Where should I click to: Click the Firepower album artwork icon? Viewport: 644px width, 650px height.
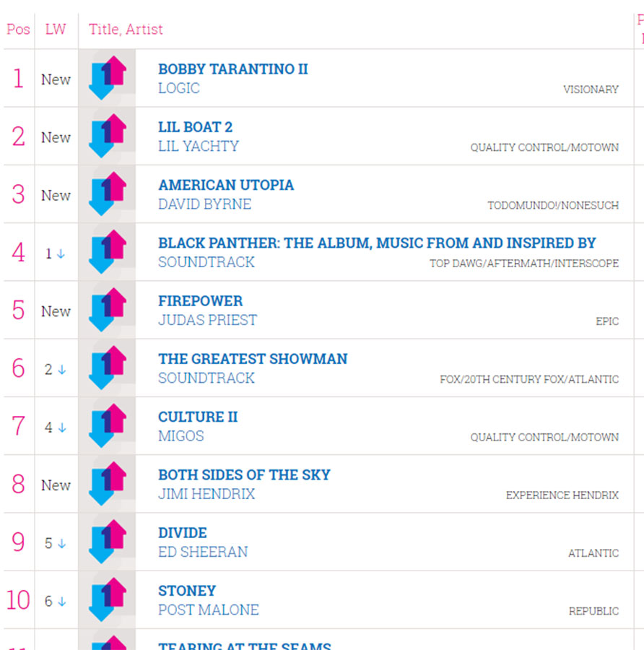pos(107,310)
